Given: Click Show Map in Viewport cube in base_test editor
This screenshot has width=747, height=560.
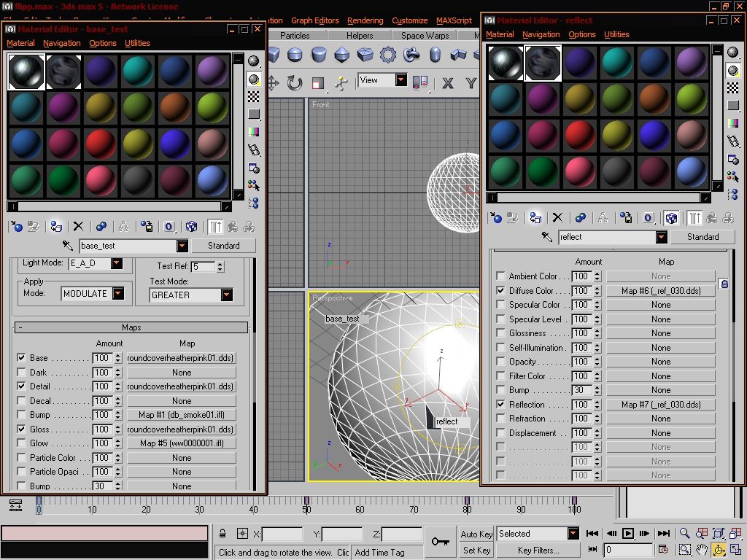Looking at the screenshot, I should click(191, 227).
